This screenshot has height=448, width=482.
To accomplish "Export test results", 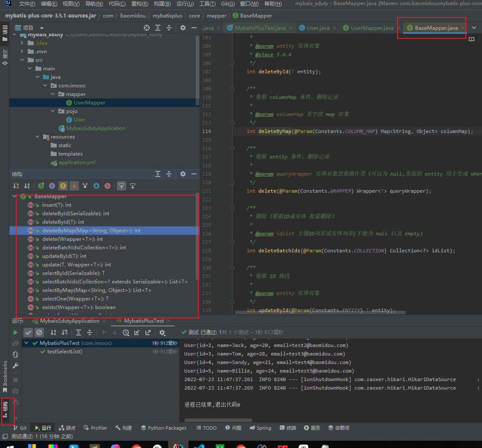I will coord(148,332).
